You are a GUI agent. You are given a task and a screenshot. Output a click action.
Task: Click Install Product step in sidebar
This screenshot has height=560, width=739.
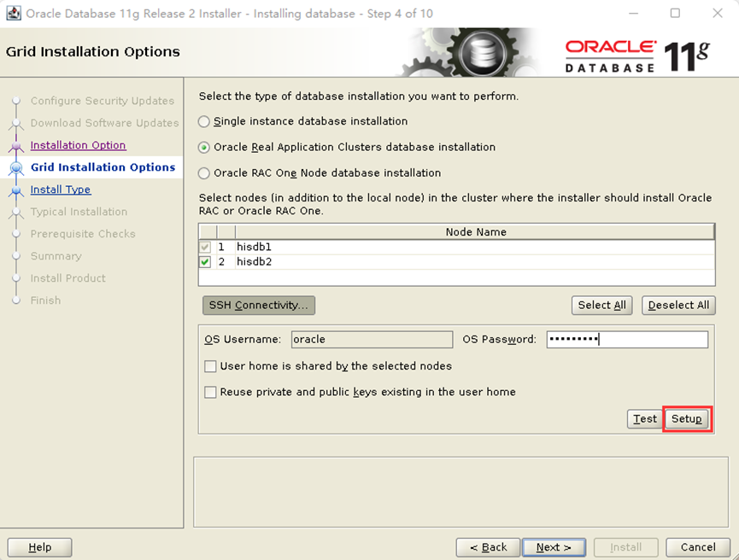pos(67,278)
